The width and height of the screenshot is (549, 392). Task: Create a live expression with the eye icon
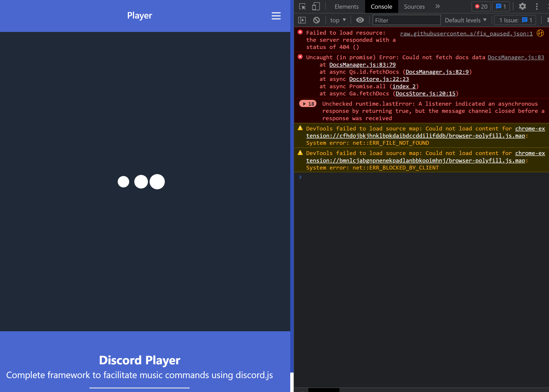coord(360,20)
